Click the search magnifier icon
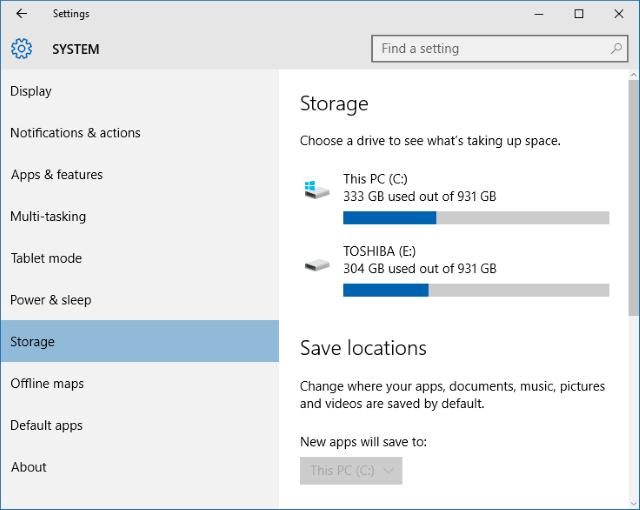The image size is (640, 510). coord(617,48)
